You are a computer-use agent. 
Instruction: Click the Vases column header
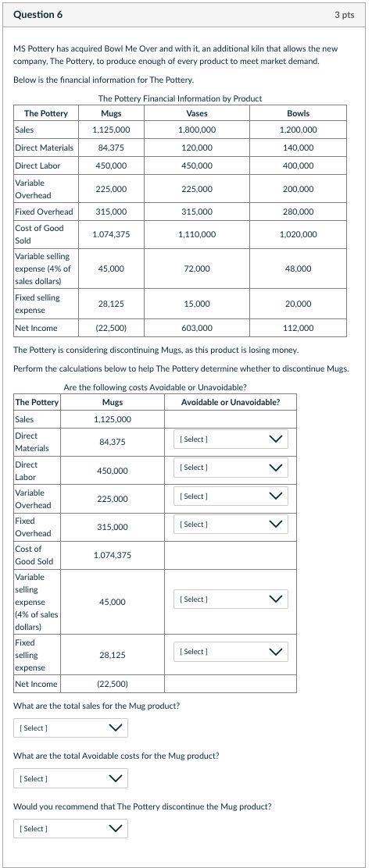tap(197, 113)
